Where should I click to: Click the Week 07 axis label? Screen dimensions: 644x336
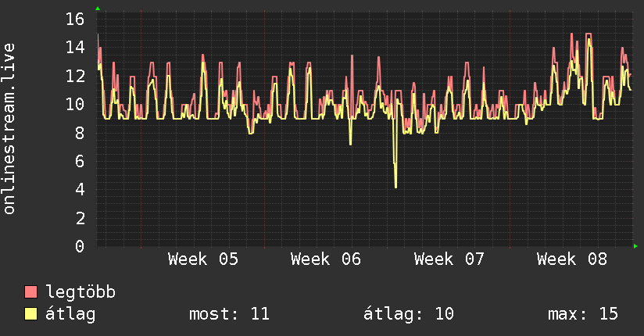pyautogui.click(x=449, y=259)
